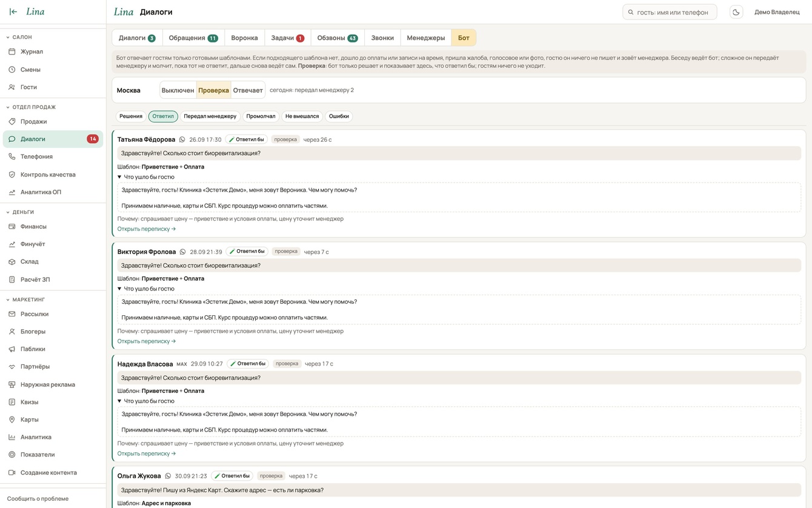The image size is (812, 508).
Task: Open the Воронка tab
Action: click(x=245, y=38)
